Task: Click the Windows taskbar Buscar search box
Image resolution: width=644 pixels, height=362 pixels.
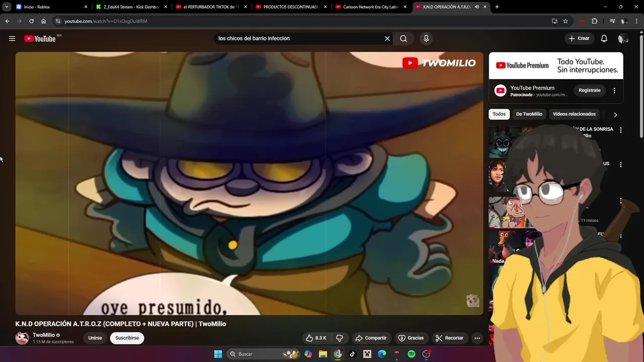Action: click(264, 354)
